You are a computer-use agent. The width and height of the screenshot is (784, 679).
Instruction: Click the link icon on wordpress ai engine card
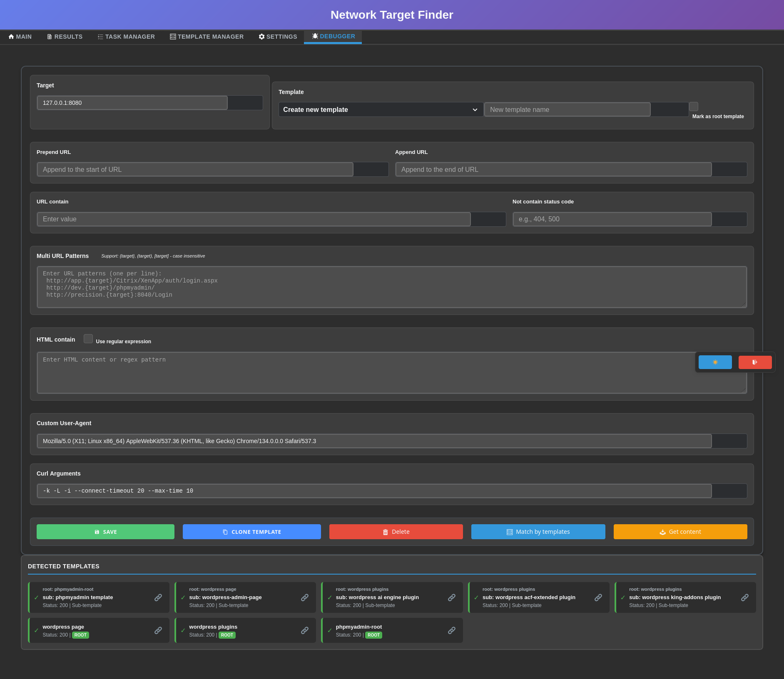pyautogui.click(x=452, y=597)
